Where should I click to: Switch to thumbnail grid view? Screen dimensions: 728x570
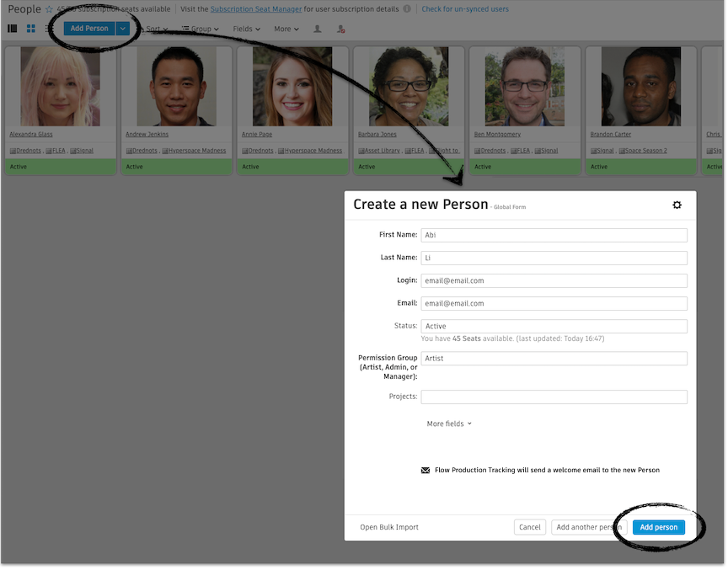tap(30, 29)
